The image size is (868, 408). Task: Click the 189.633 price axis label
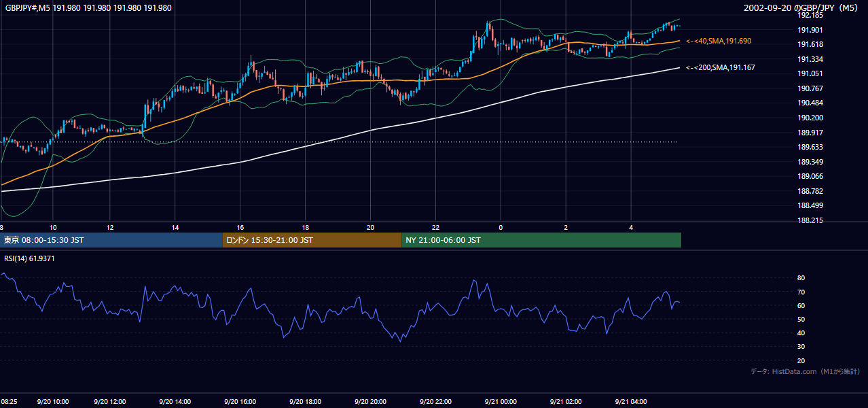[810, 147]
